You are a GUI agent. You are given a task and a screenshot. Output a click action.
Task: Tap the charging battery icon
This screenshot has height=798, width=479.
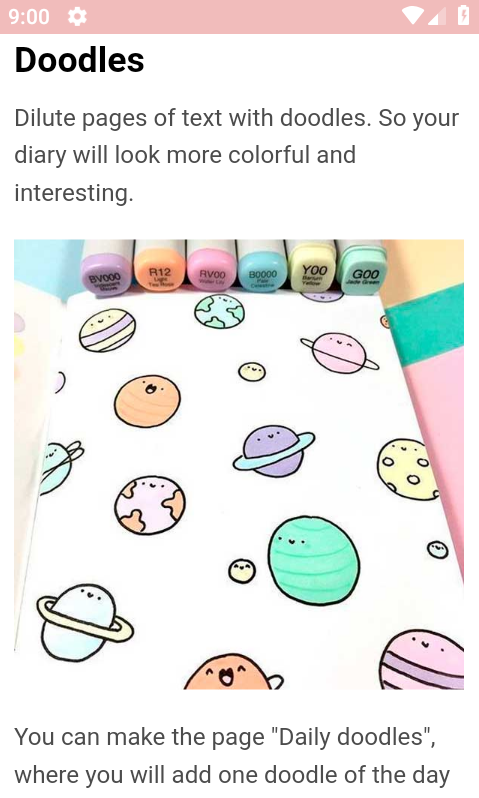pos(463,15)
